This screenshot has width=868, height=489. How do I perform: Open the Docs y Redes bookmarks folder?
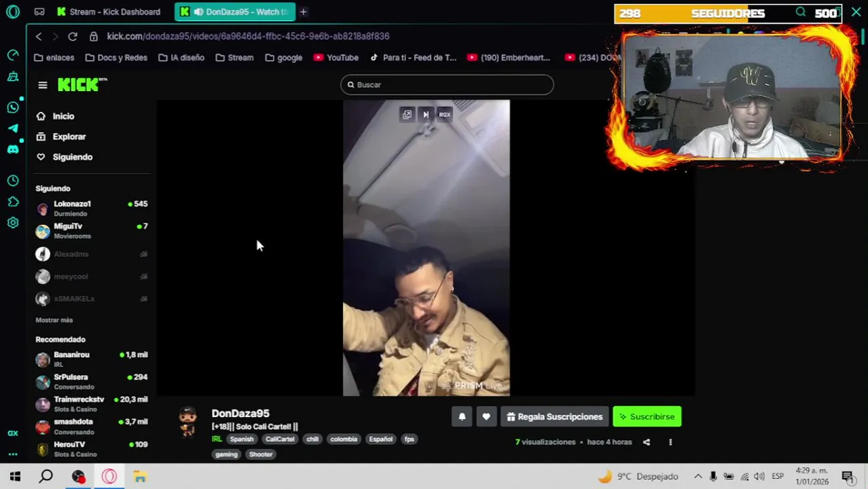pos(115,58)
